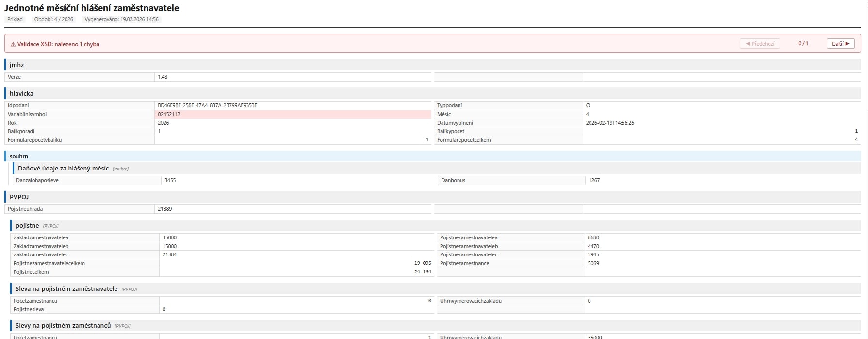Click the warning icon in validation banner
Image resolution: width=868 pixels, height=339 pixels.
click(x=13, y=44)
